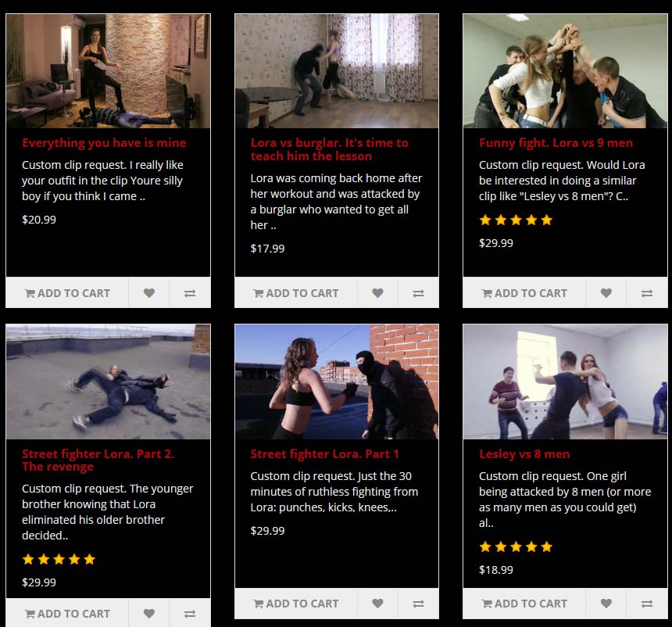Viewport: 672px width, 627px height.
Task: Add 'Lesley vs 8 men' to cart
Action: 524,604
